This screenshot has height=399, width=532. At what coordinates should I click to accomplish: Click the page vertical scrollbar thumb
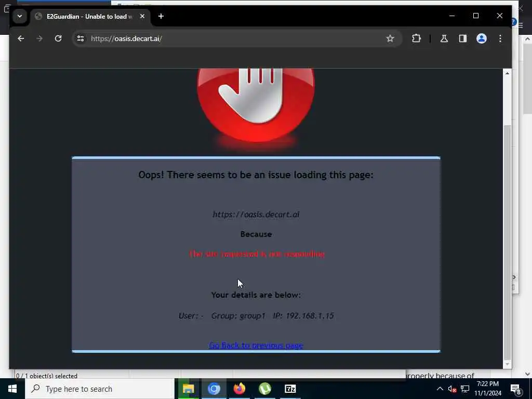click(507, 242)
